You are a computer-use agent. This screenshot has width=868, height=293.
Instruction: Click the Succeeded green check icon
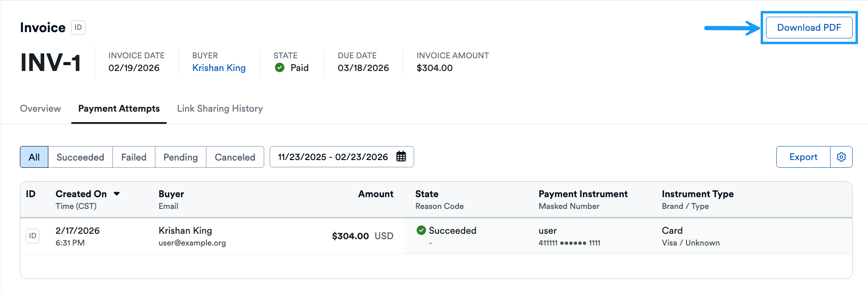tap(421, 231)
